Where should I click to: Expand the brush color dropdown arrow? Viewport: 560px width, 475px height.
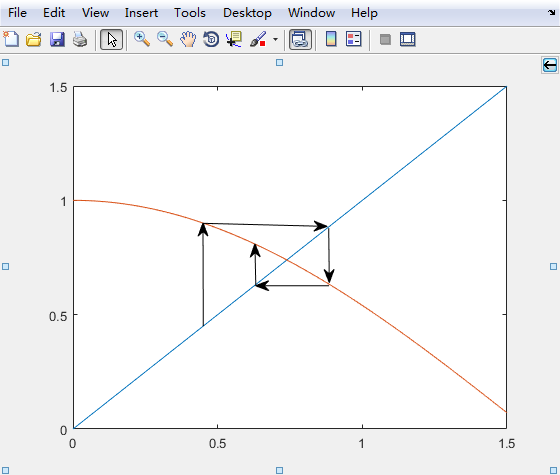[275, 39]
